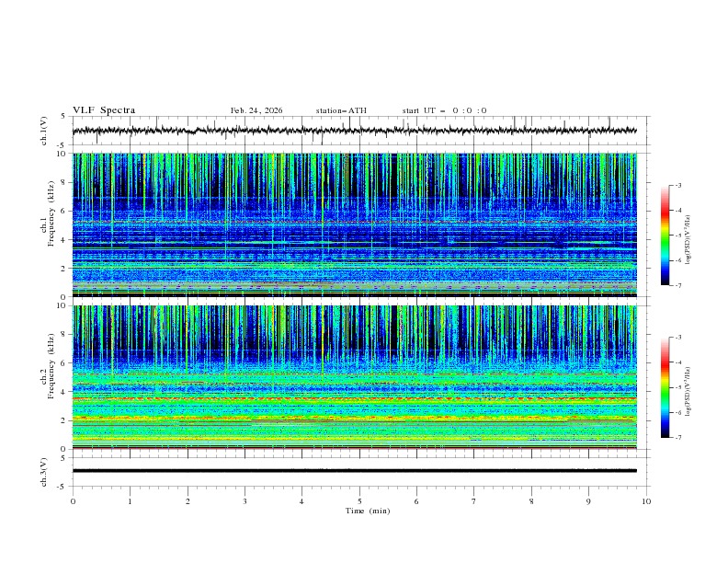Select the "ch.3(V)" axis label
Viewport: 728px width, 563px height.
44,472
